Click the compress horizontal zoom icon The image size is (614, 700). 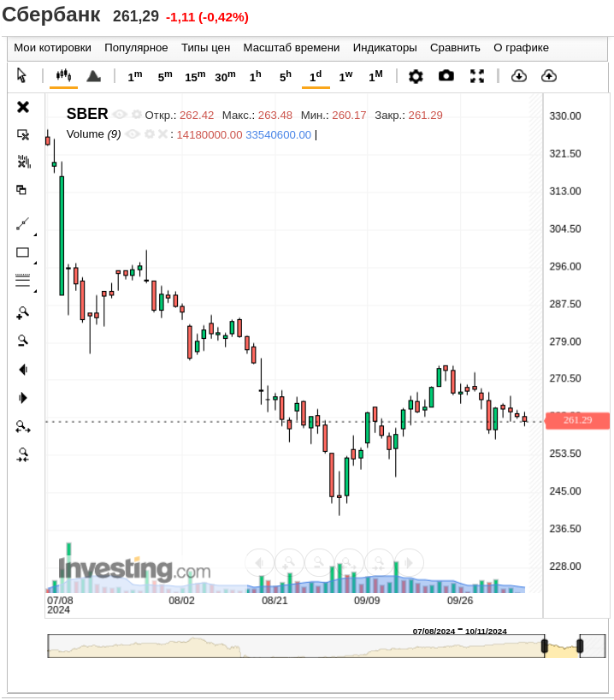point(23,455)
